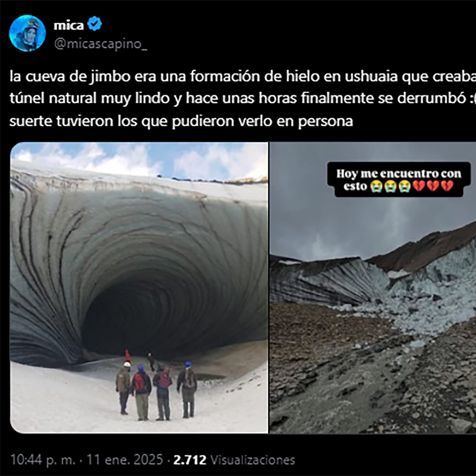Click the tweet line starting "la cueva de jimbo"
This screenshot has width=476, height=476.
click(x=242, y=76)
